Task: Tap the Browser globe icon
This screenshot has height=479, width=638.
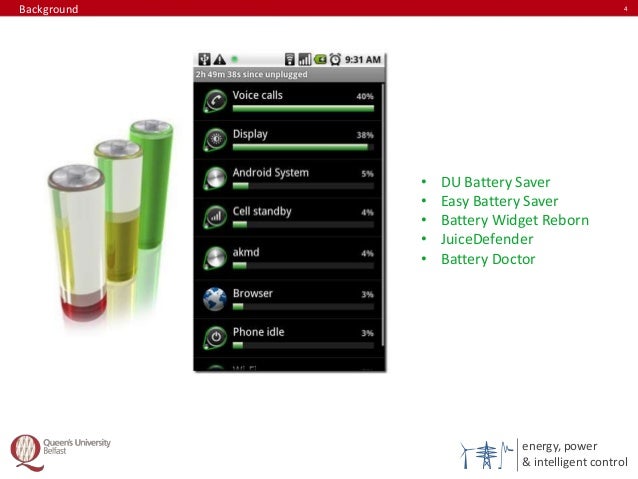Action: pyautogui.click(x=215, y=299)
